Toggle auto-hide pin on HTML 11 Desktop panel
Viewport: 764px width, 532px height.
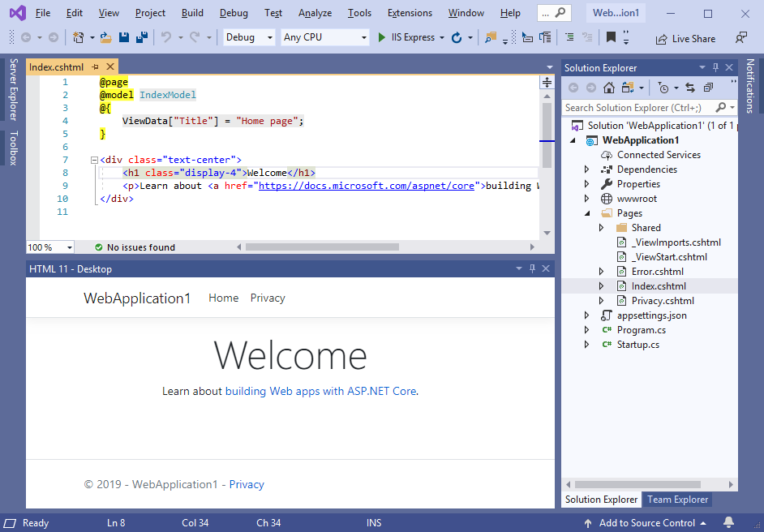[532, 268]
